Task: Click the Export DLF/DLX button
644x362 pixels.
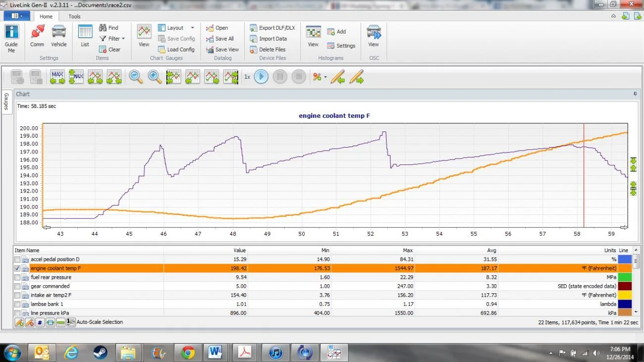Action: coord(272,28)
